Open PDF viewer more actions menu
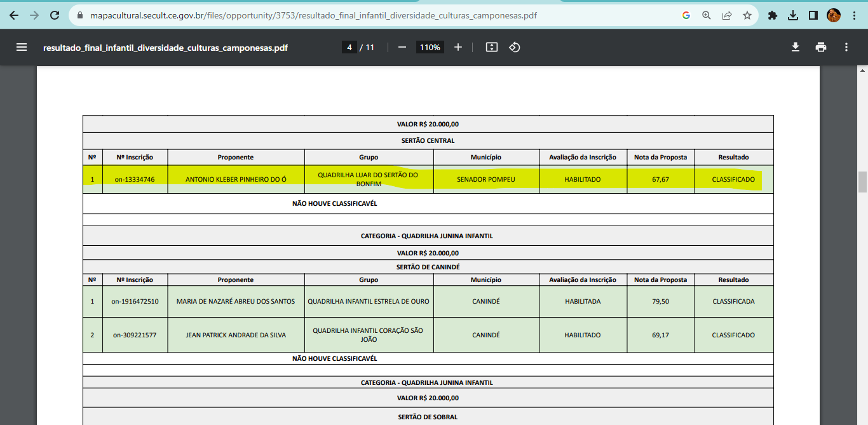The image size is (868, 425). pos(846,47)
